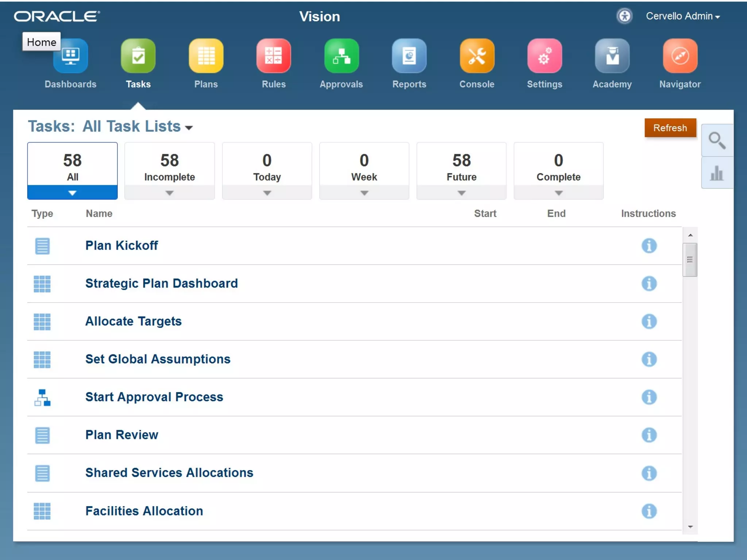Launch the Navigator compass icon
This screenshot has height=560, width=747.
[x=680, y=56]
